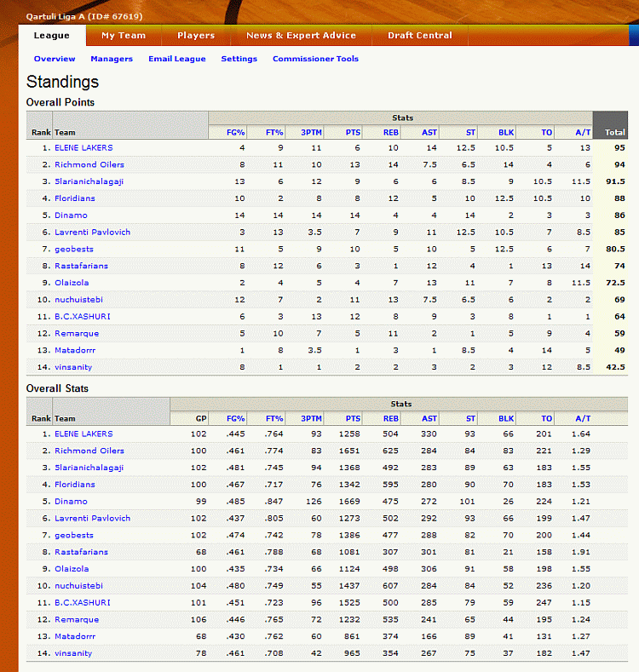Viewport: 639px width, 672px height.
Task: Go to News & Expert Advice tab
Action: (301, 36)
